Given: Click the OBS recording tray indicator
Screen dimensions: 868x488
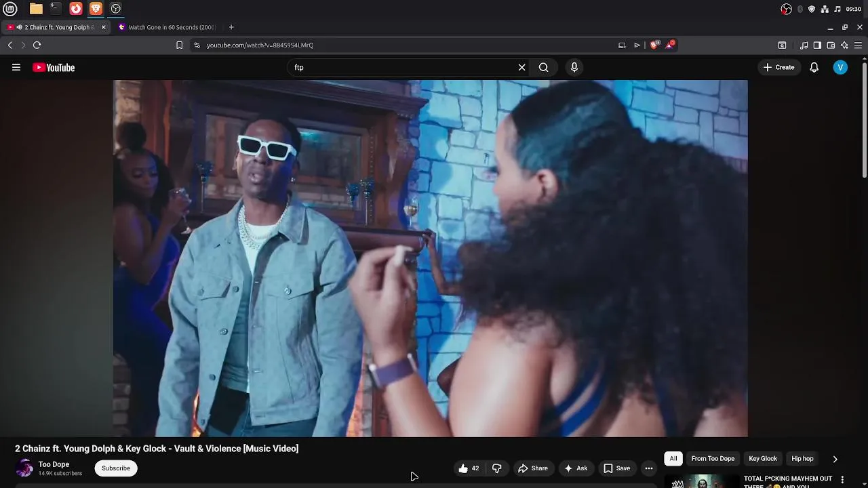Looking at the screenshot, I should pos(787,9).
